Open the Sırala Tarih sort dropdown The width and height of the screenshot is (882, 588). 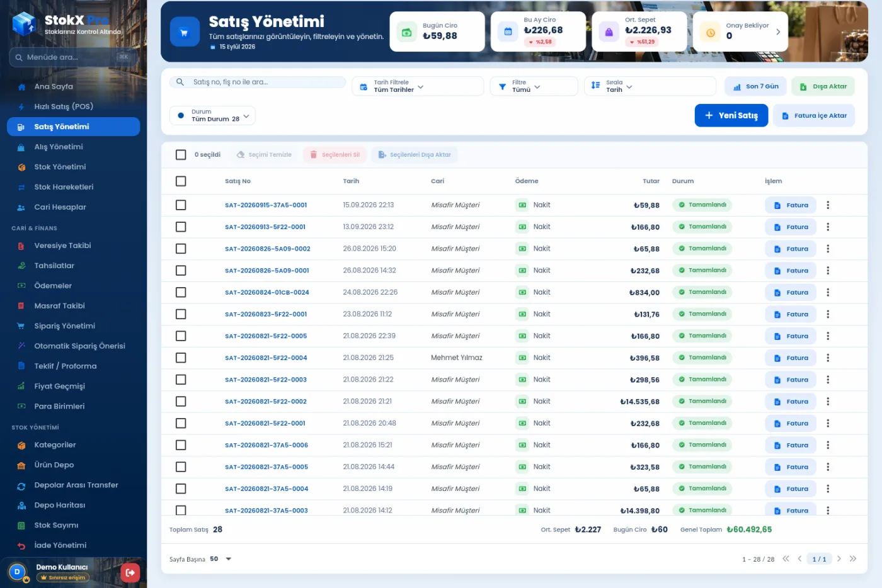click(650, 86)
